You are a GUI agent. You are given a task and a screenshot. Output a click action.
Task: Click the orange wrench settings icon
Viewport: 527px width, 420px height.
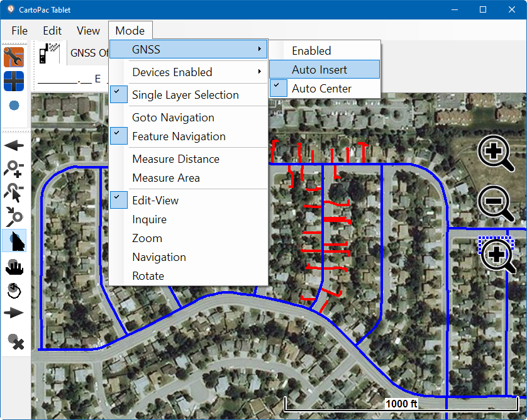point(14,57)
